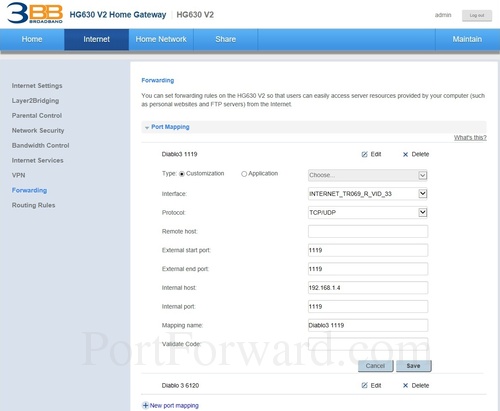Switch to the Home Network tab
The width and height of the screenshot is (500, 411).
[x=161, y=39]
